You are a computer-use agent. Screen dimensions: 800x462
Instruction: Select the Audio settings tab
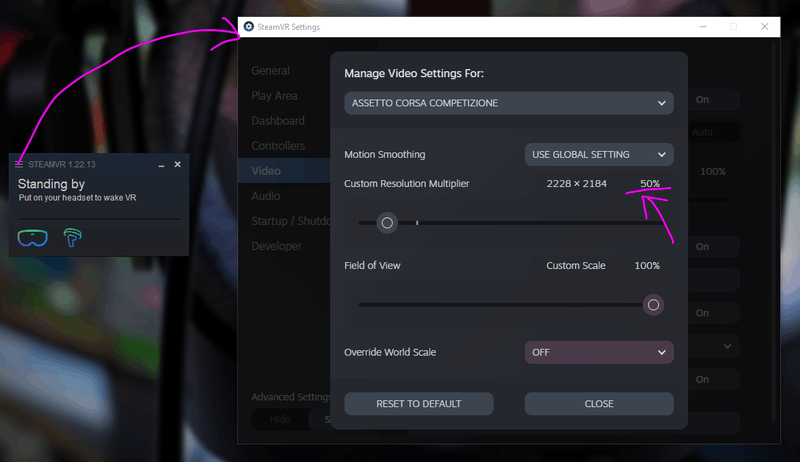tap(266, 196)
